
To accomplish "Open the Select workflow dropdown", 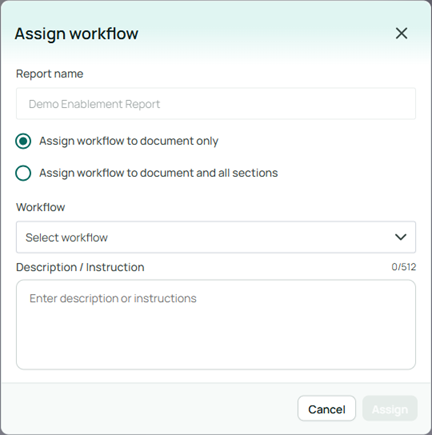I will coord(216,237).
